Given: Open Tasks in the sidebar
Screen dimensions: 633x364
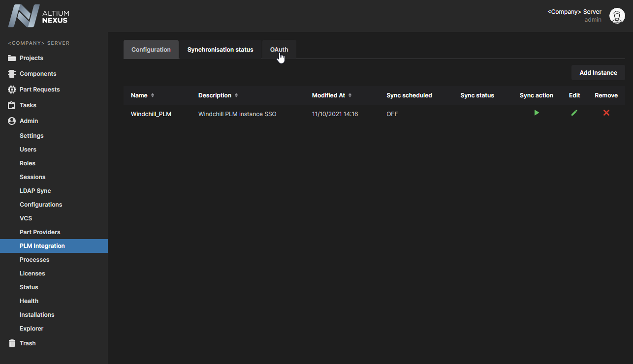Looking at the screenshot, I should coord(28,105).
